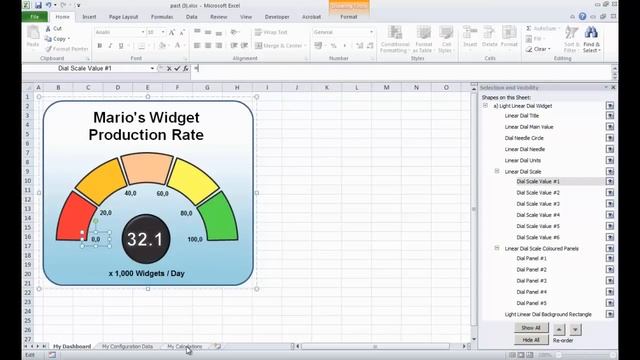The width and height of the screenshot is (640, 360).
Task: Click the Insert Function fx button
Action: point(186,69)
